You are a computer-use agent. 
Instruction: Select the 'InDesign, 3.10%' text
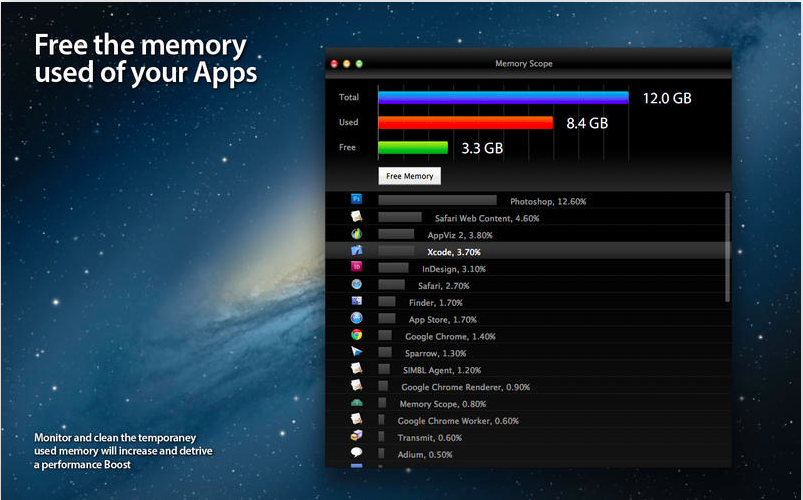[x=454, y=269]
